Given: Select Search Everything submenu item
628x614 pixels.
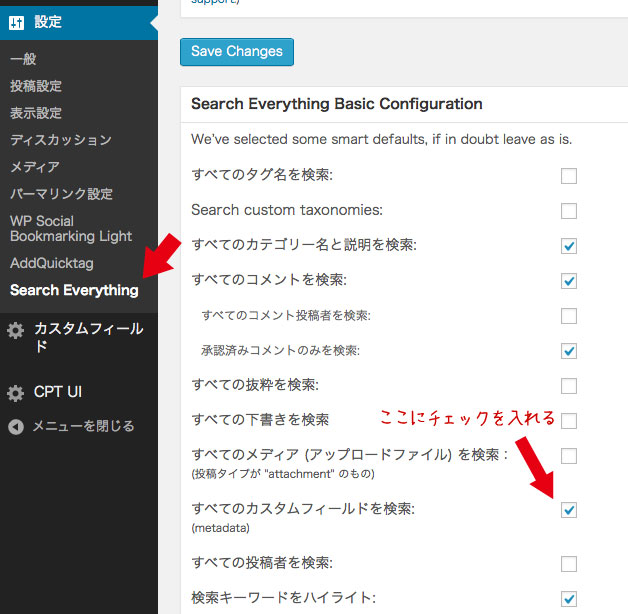Looking at the screenshot, I should tap(74, 290).
